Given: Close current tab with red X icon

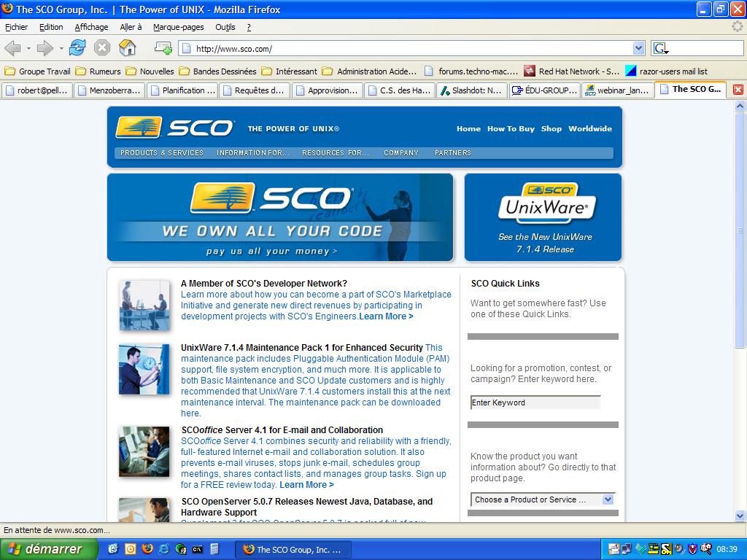Looking at the screenshot, I should (x=738, y=90).
